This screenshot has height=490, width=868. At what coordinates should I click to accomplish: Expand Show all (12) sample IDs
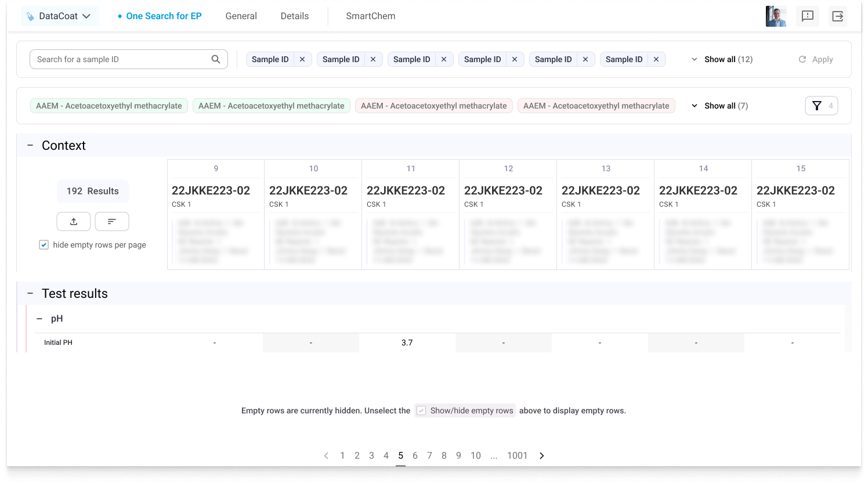(722, 59)
